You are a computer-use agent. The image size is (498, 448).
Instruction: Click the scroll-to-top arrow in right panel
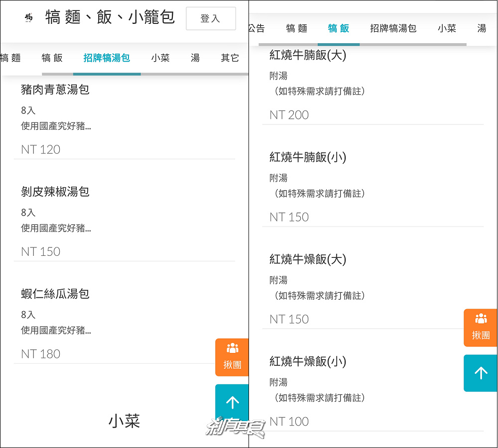[x=481, y=373]
